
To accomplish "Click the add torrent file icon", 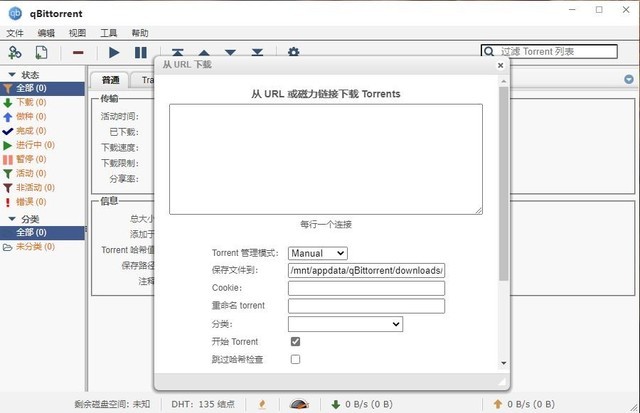I will pos(41,53).
